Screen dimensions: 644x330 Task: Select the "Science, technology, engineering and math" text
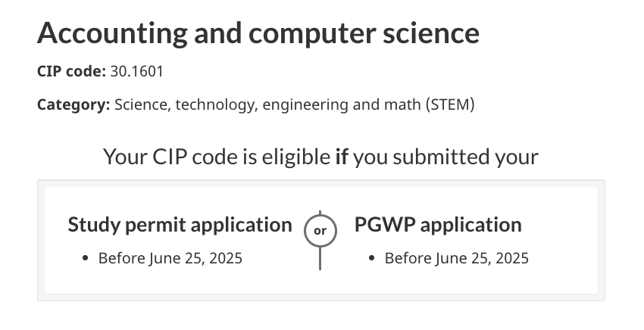click(x=267, y=104)
